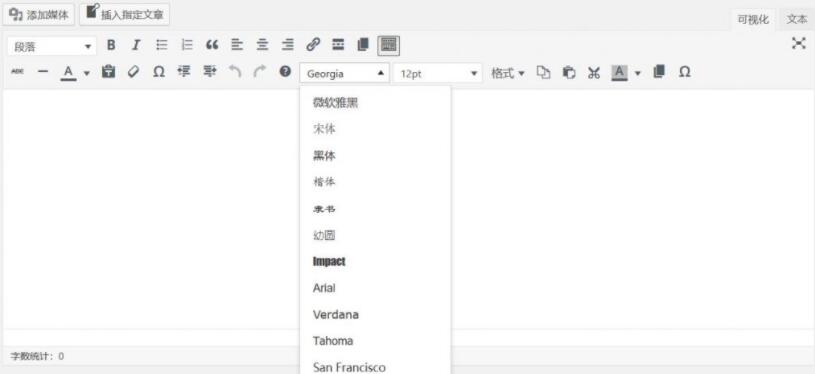Image resolution: width=815 pixels, height=374 pixels.
Task: Open the keyboard shortcuts help icon
Action: [285, 71]
